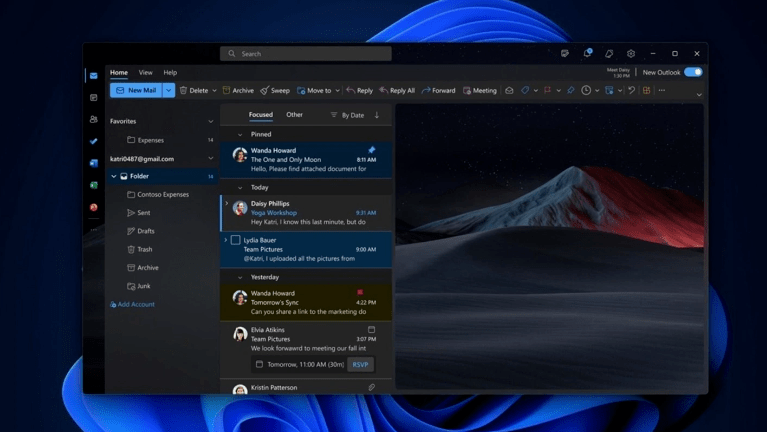Click the calendar icon on Elvia Atikins email
Viewport: 767px width, 432px height.
371,330
